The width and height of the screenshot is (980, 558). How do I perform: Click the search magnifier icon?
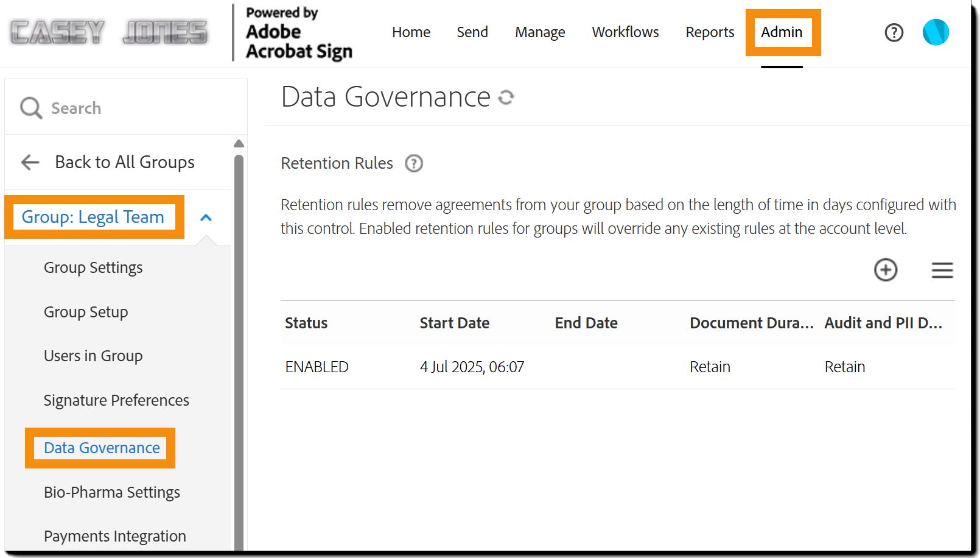coord(30,108)
